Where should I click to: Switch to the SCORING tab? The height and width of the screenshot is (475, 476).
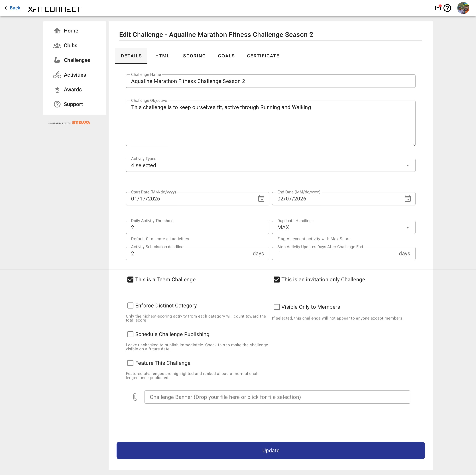click(194, 56)
